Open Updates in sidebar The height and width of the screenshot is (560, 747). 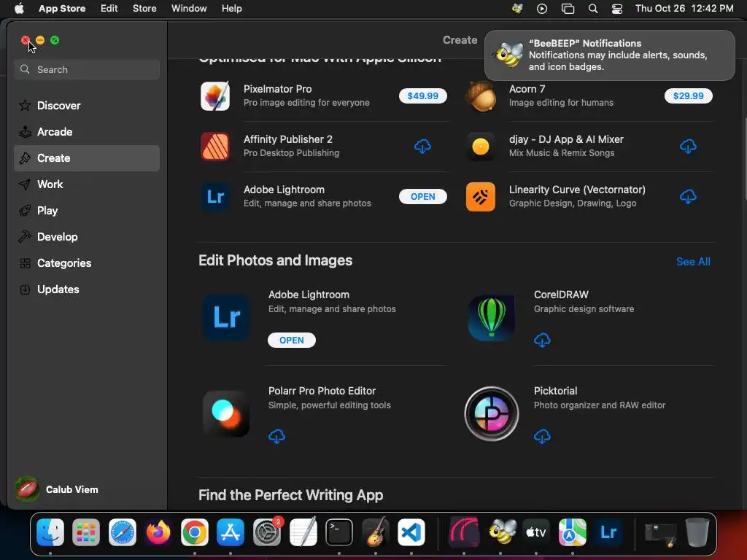(87, 289)
